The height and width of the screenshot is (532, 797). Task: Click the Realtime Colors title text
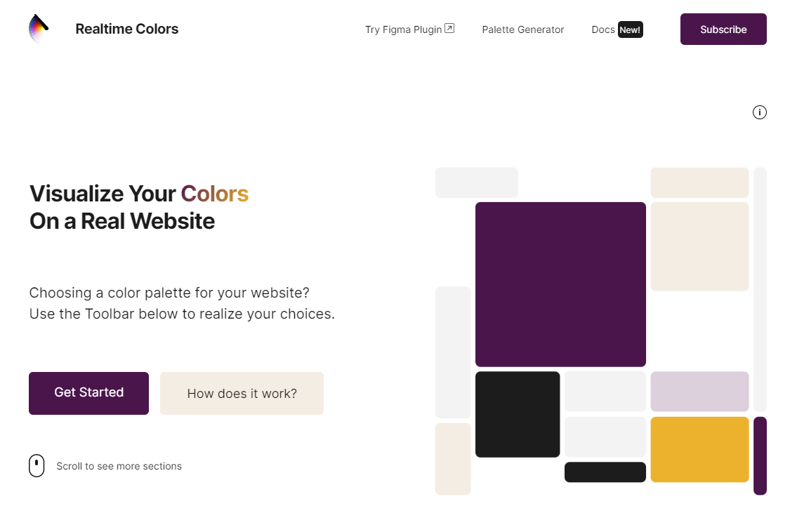coord(127,29)
